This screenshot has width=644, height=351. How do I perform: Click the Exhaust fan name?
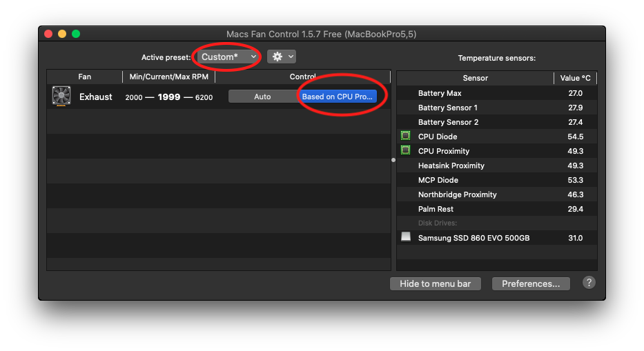96,97
